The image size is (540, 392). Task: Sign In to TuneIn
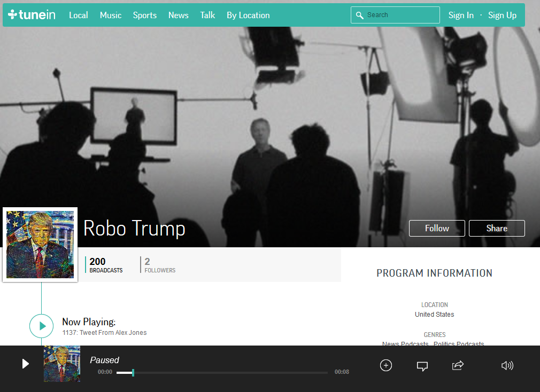(x=461, y=15)
